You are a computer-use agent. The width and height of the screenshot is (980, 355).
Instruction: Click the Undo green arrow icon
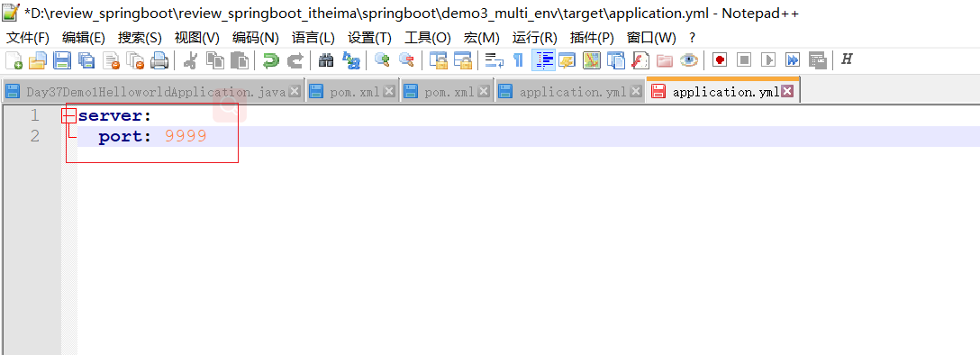(270, 60)
